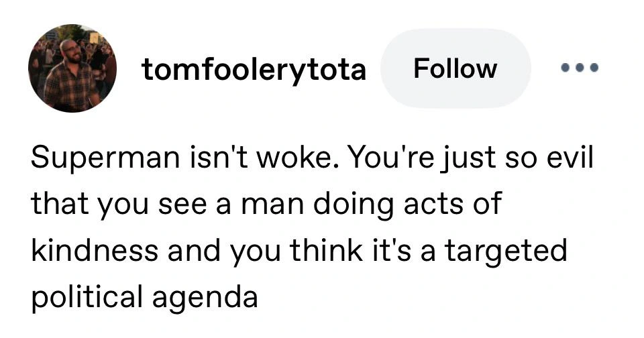Open the three-dot more options menu
The height and width of the screenshot is (338, 644).
point(580,67)
